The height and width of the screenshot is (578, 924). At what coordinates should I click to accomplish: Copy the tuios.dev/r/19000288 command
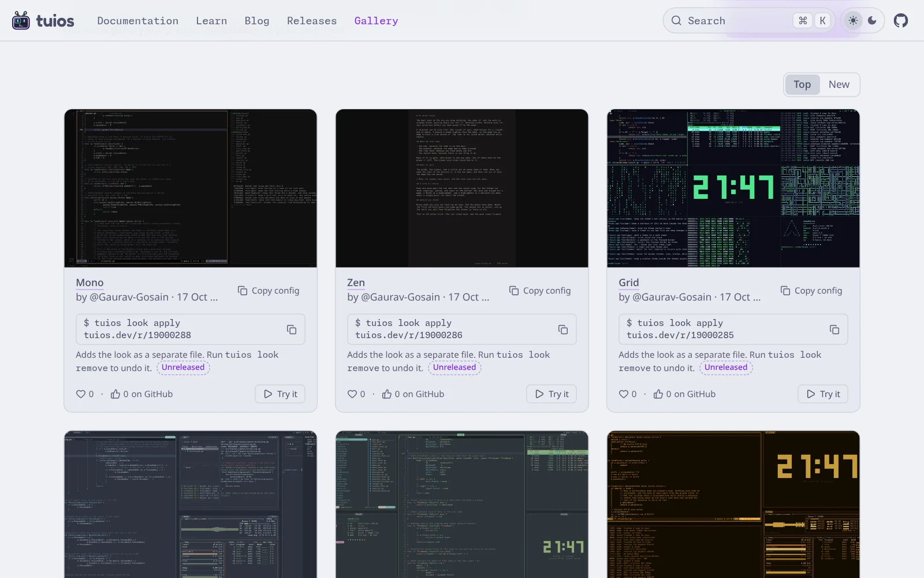click(292, 329)
